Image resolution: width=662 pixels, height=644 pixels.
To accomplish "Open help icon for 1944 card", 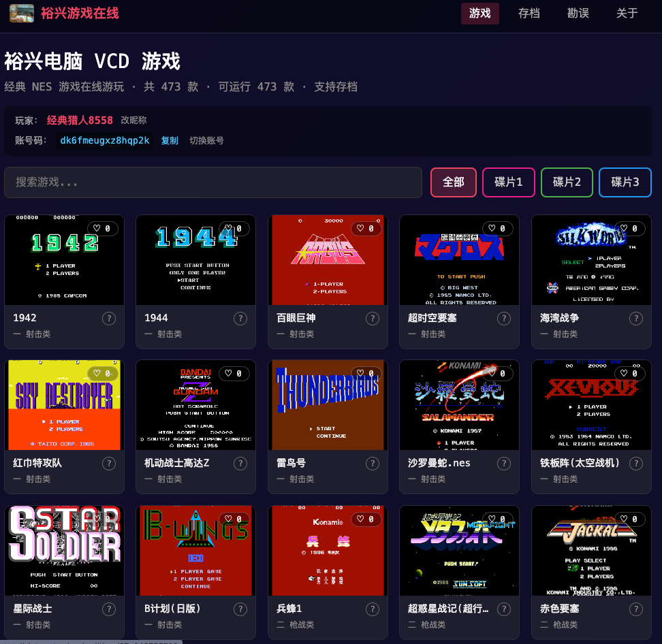I will coord(240,319).
